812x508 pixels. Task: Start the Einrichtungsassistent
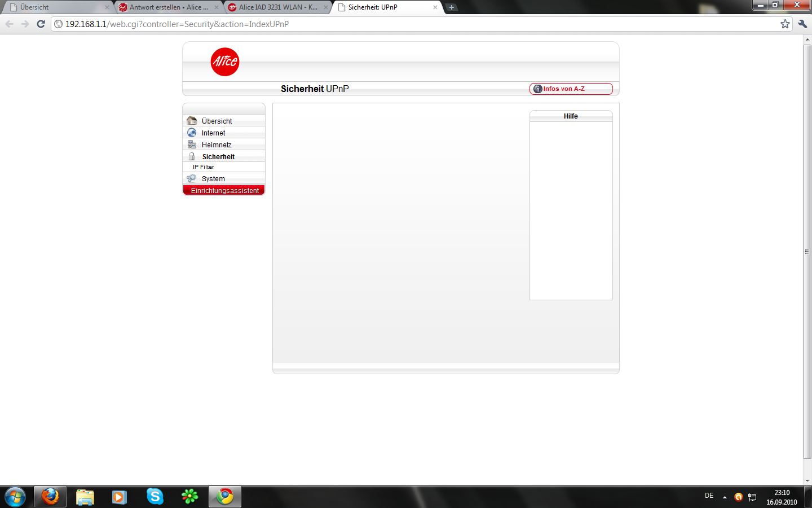[224, 191]
